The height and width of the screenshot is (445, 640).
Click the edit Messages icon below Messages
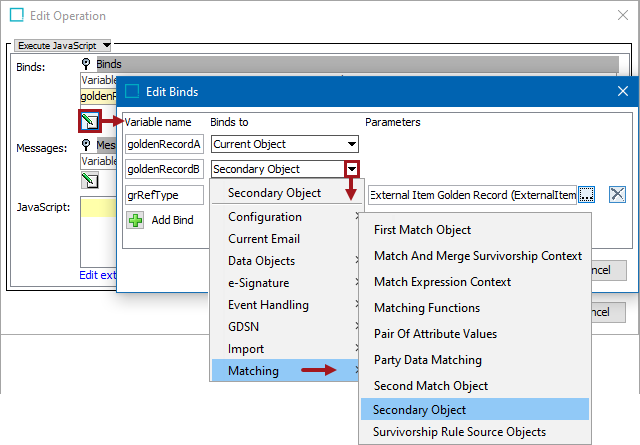pyautogui.click(x=90, y=181)
